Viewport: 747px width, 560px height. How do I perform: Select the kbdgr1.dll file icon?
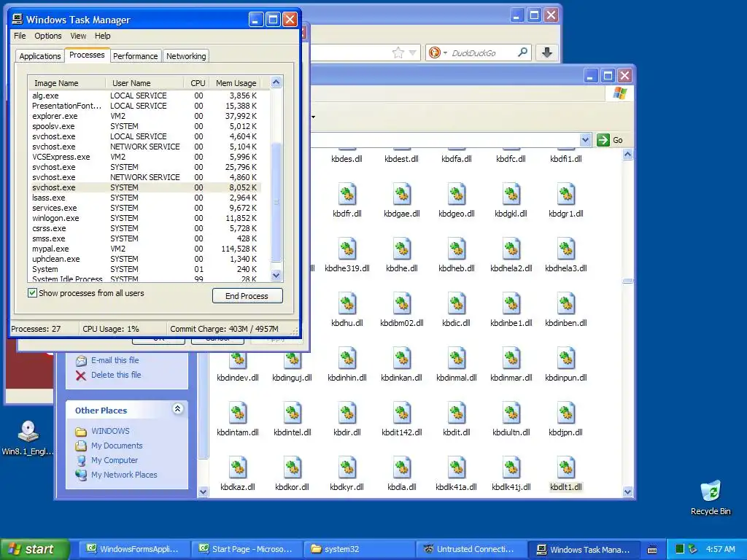[x=566, y=194]
